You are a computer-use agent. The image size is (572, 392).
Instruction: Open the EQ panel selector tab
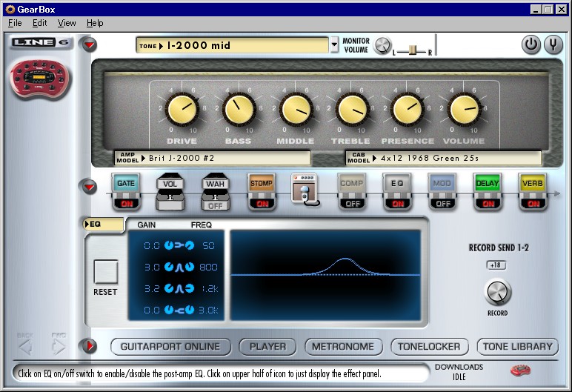[104, 224]
